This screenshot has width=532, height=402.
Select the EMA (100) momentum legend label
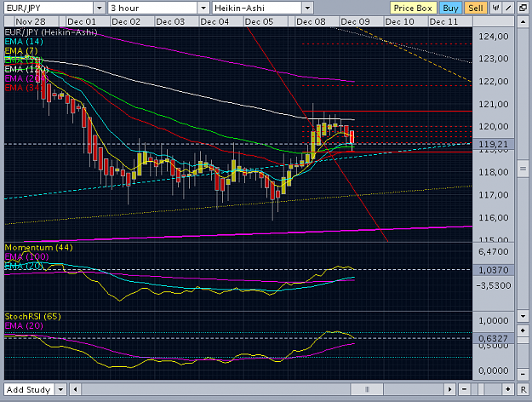26,256
